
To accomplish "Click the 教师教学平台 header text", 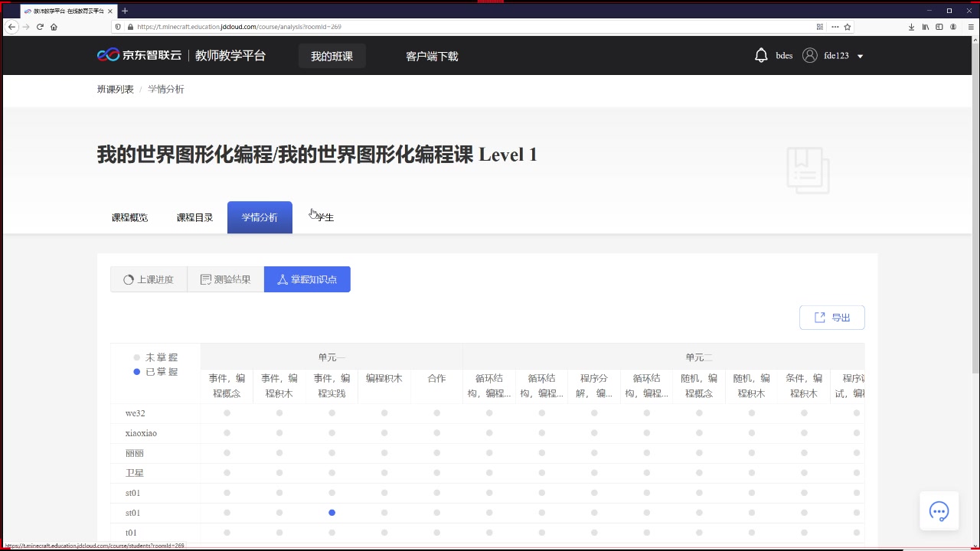I will click(x=230, y=56).
